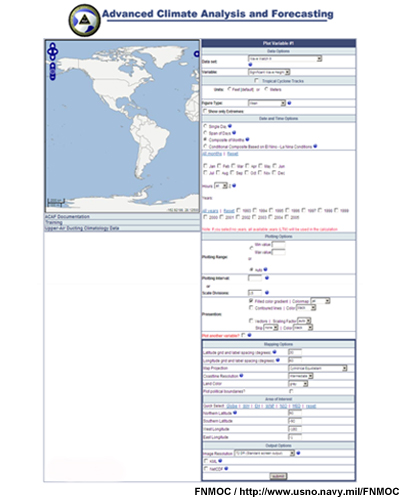Image resolution: width=400 pixels, height=500 pixels.
Task: Zoom the map to world extent
Action: [x=53, y=71]
